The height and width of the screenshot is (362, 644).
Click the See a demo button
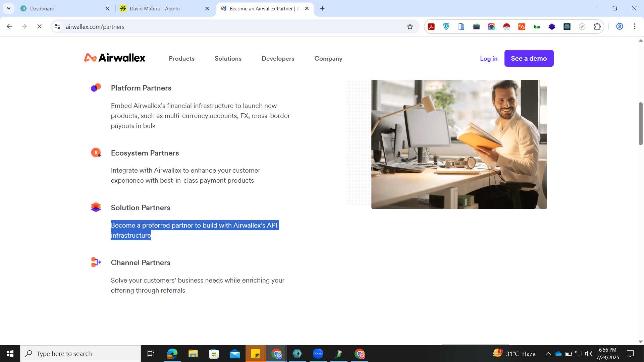point(529,58)
